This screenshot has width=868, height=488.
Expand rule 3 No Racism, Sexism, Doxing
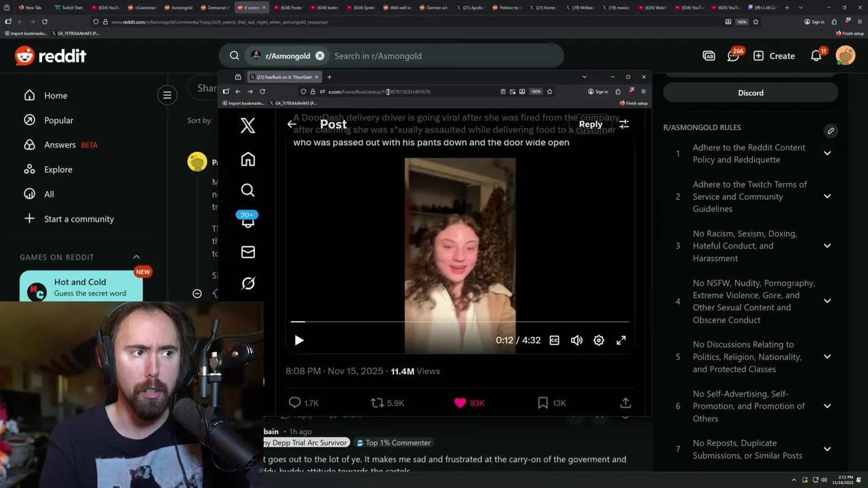coord(827,246)
